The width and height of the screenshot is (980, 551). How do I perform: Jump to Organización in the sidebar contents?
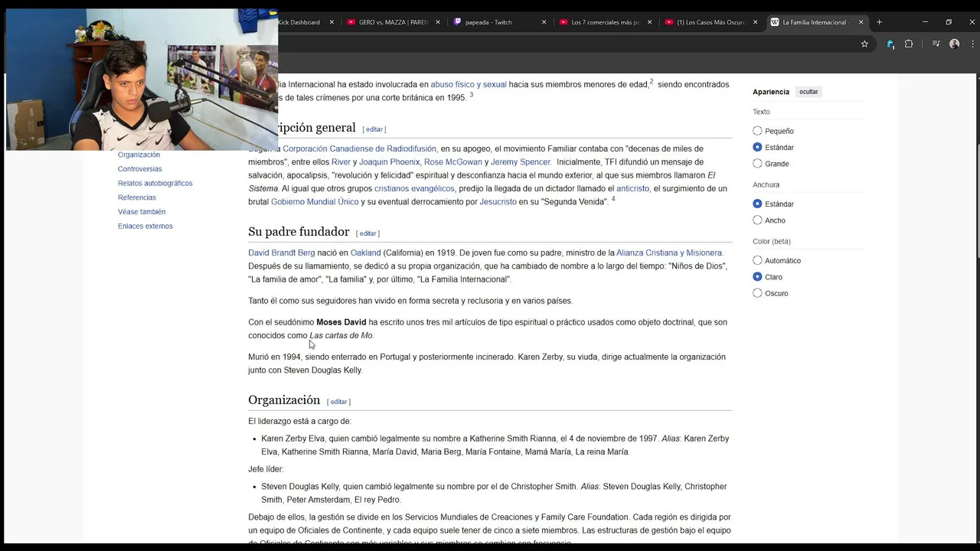point(139,155)
